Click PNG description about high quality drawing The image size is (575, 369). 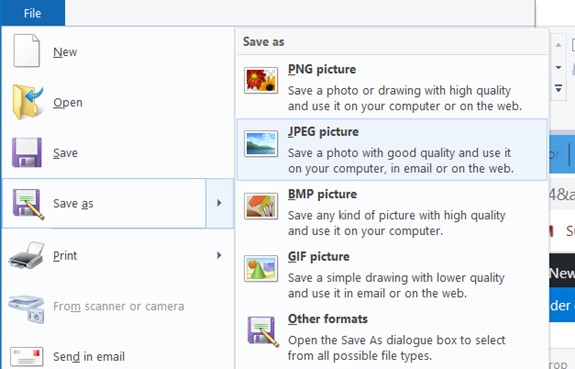click(404, 98)
